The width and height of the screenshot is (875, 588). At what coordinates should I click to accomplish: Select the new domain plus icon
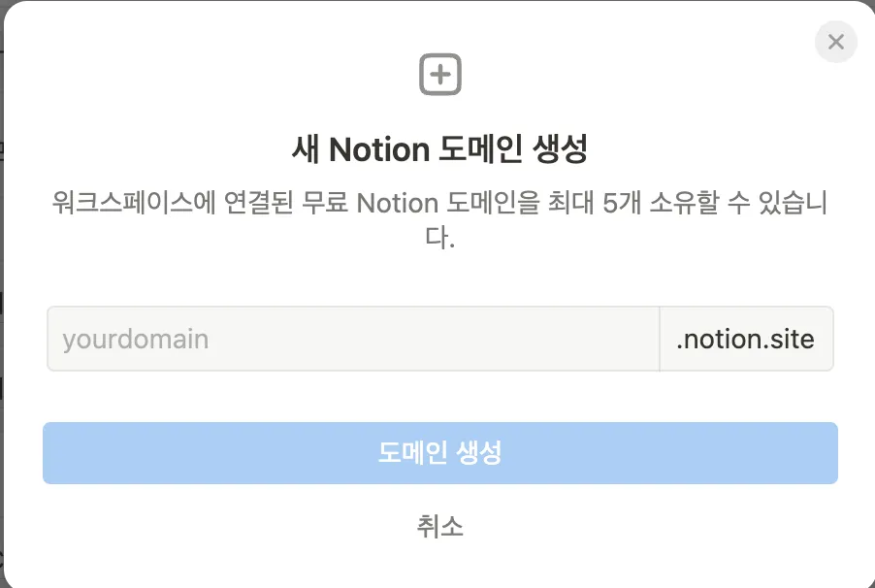point(440,75)
